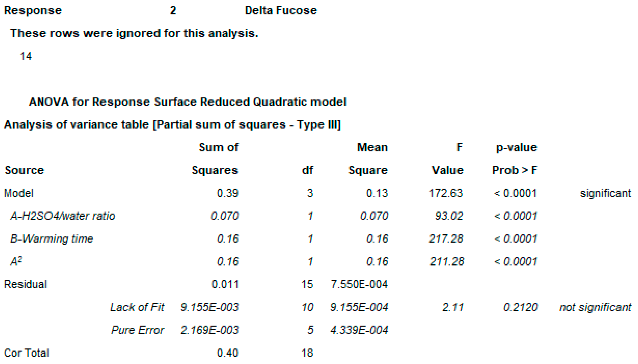Screen dimensions: 638x364
Task: Click the A-H2SO4/water ratio term
Action: tap(63, 216)
